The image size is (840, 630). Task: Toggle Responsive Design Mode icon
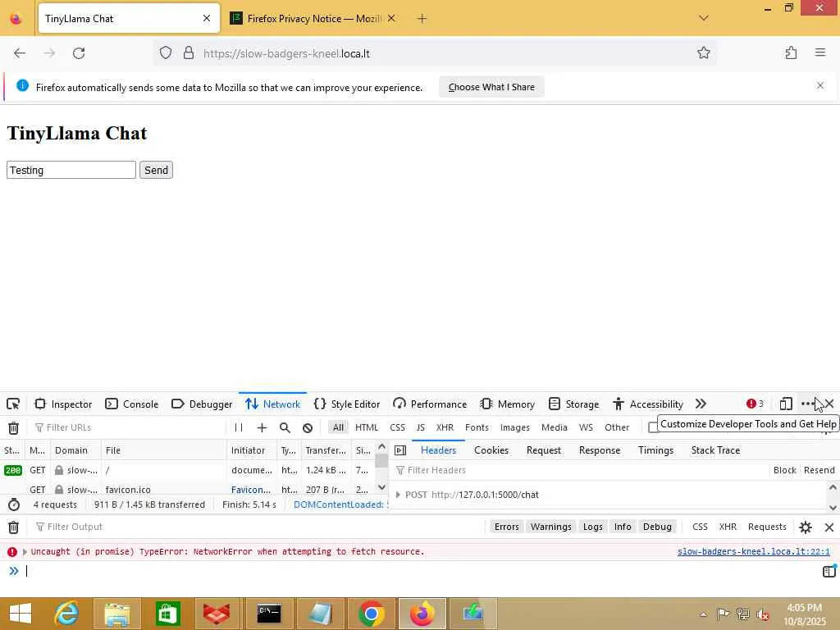786,404
